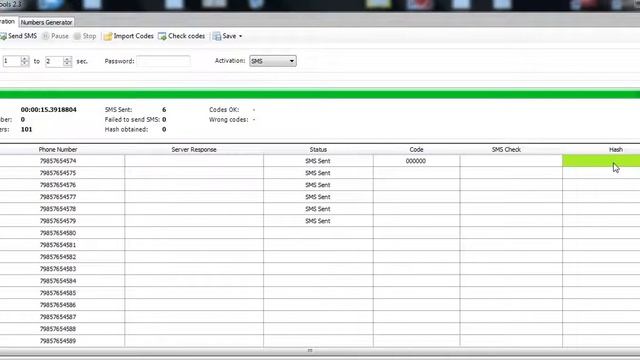Switch to the Numbers Generator tab
Image resolution: width=640 pixels, height=360 pixels.
47,22
